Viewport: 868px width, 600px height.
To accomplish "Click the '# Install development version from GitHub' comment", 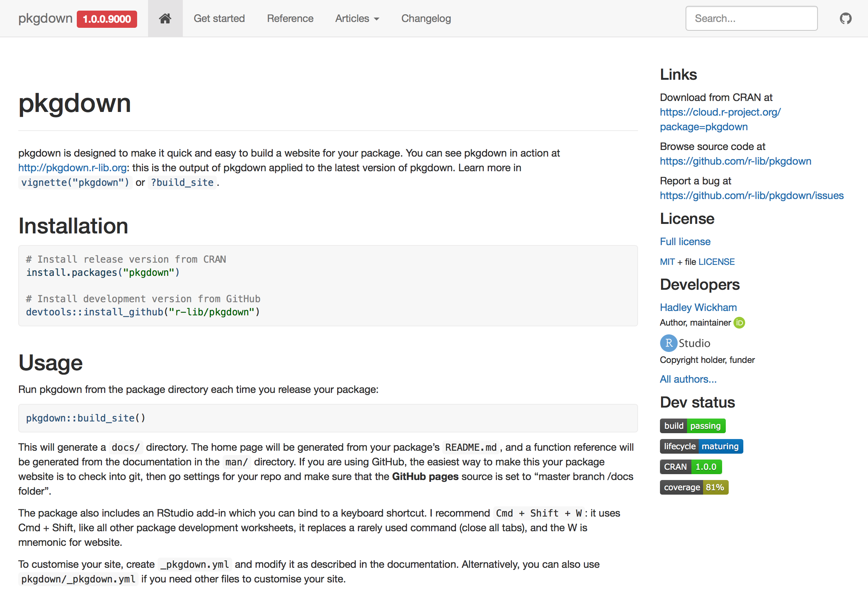I will coord(143,299).
